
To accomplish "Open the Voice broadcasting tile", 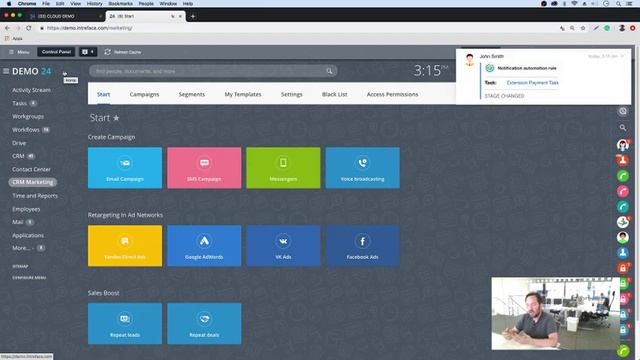I will 362,168.
